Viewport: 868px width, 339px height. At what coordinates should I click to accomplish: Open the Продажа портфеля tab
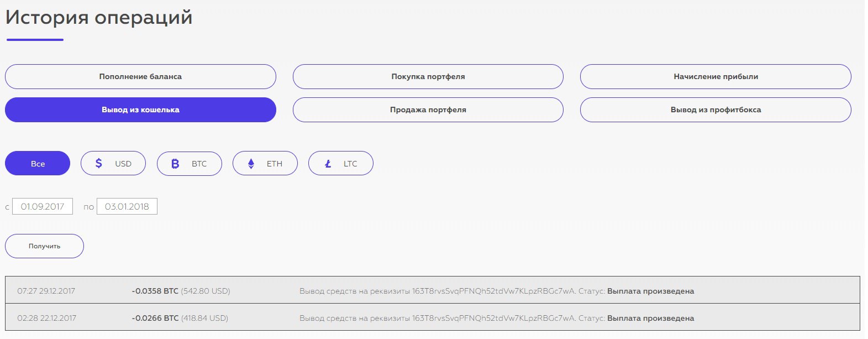(428, 109)
